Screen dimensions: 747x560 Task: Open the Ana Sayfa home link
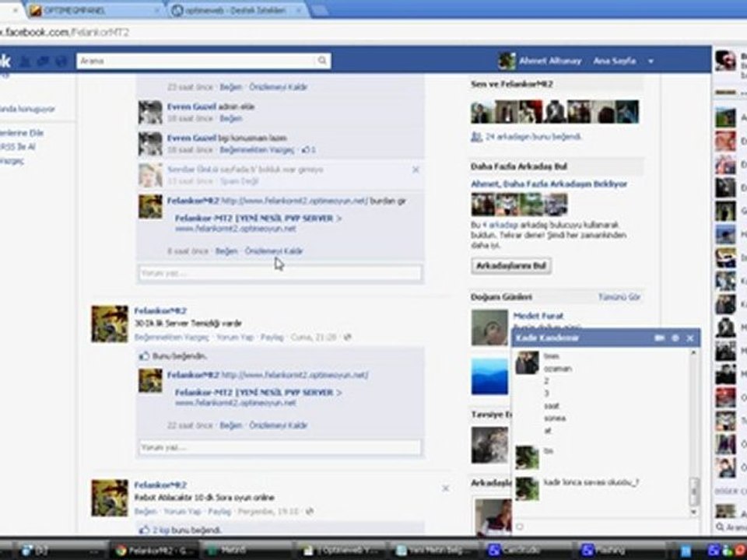click(614, 61)
